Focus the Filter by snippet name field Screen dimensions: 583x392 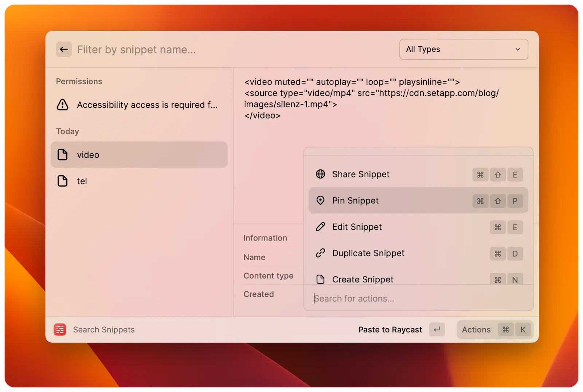(x=233, y=50)
